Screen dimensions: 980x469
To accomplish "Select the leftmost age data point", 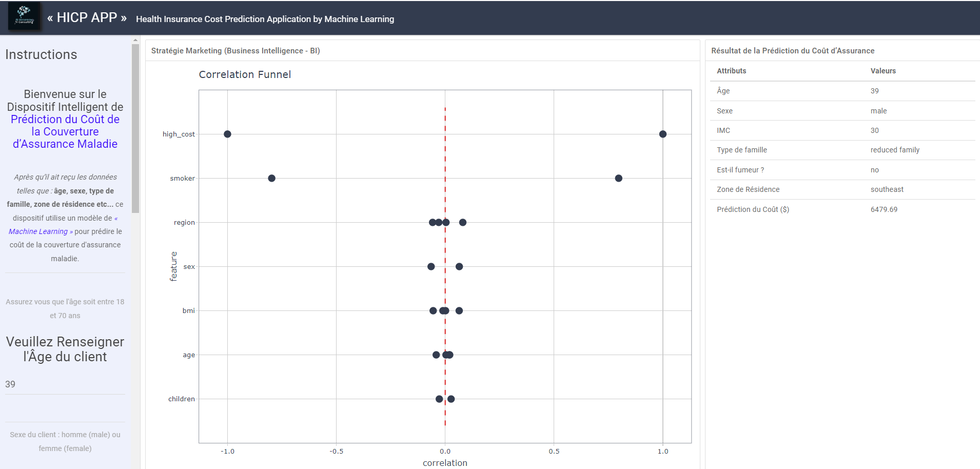I will (x=436, y=355).
